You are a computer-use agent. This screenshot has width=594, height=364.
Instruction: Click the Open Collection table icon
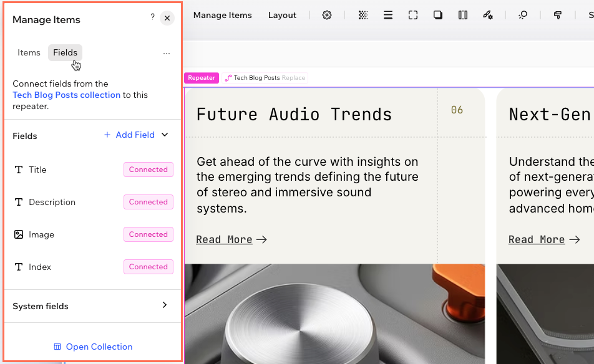click(57, 347)
